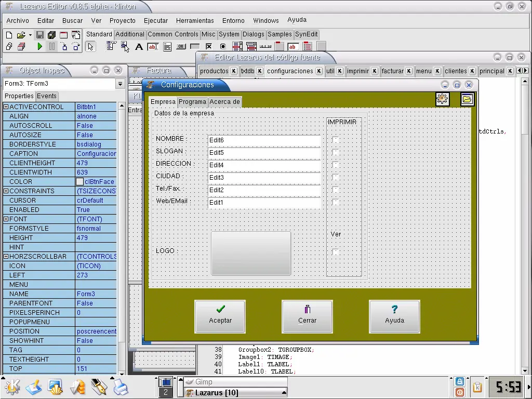532x399 pixels.
Task: Open the Proyecto menu
Action: point(122,21)
